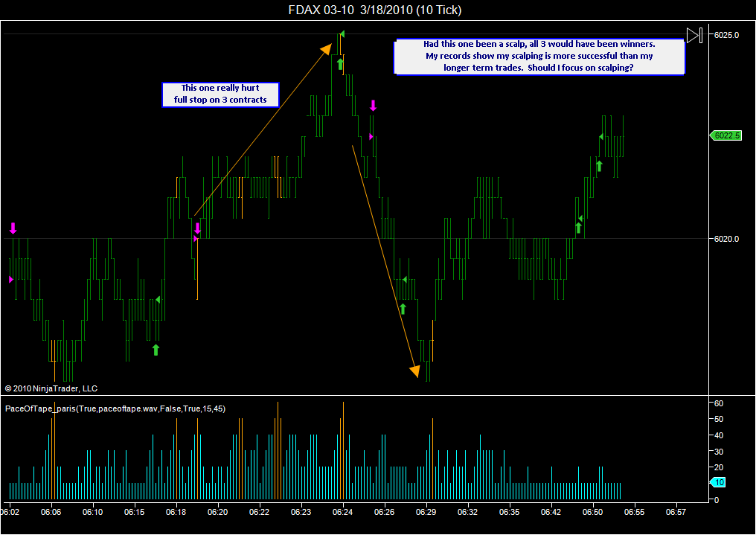Click the 40 value on indicator axis

(718, 436)
